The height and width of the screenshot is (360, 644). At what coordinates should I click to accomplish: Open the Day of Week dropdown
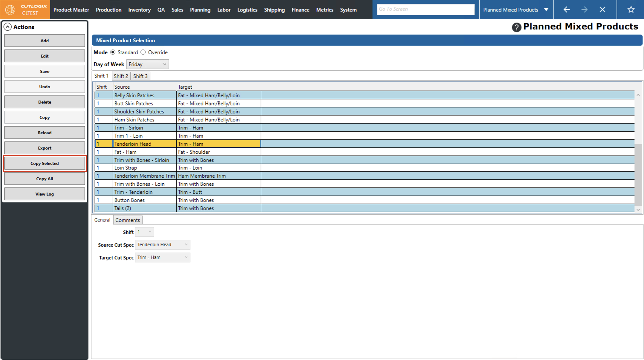click(x=147, y=64)
